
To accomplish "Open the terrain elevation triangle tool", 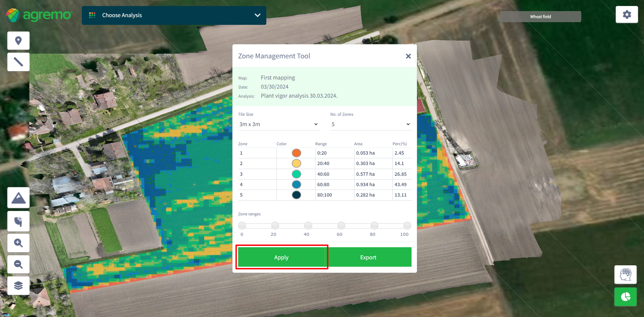I will 18,198.
